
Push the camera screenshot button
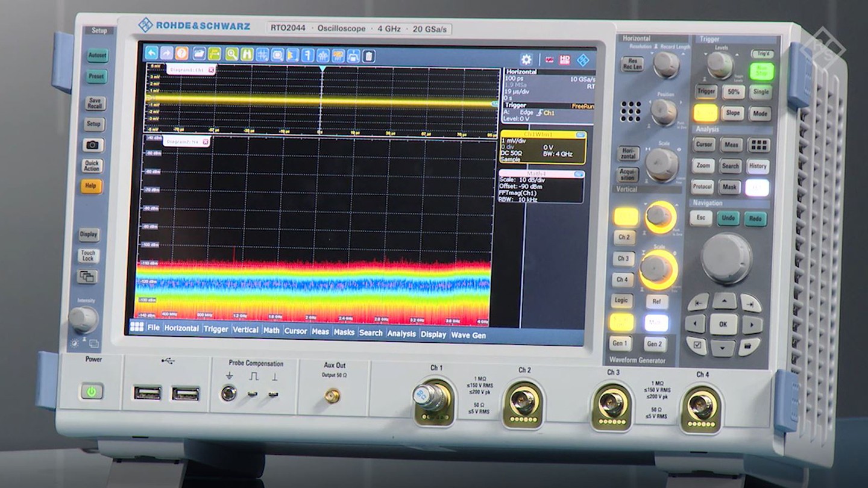point(93,145)
